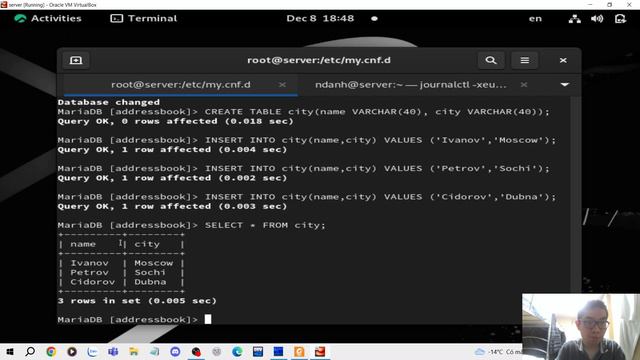Screen dimensions: 640x360
Task: Click the 'Database changed' message
Action: coord(109,102)
